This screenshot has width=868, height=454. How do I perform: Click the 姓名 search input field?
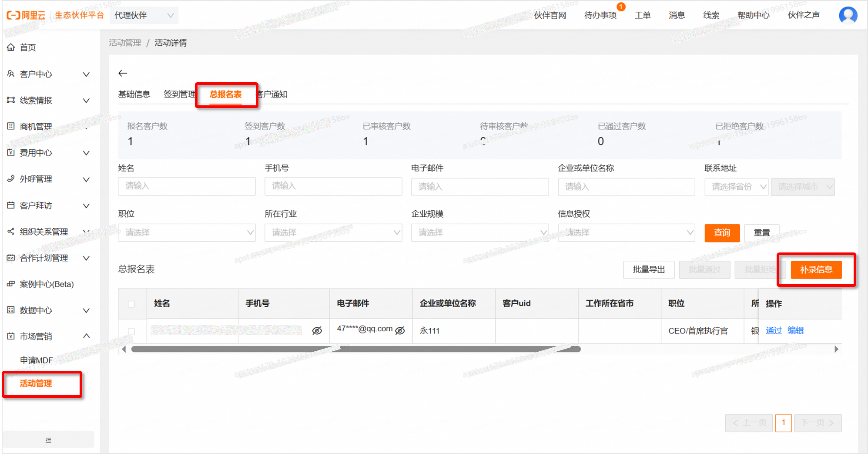pyautogui.click(x=187, y=186)
